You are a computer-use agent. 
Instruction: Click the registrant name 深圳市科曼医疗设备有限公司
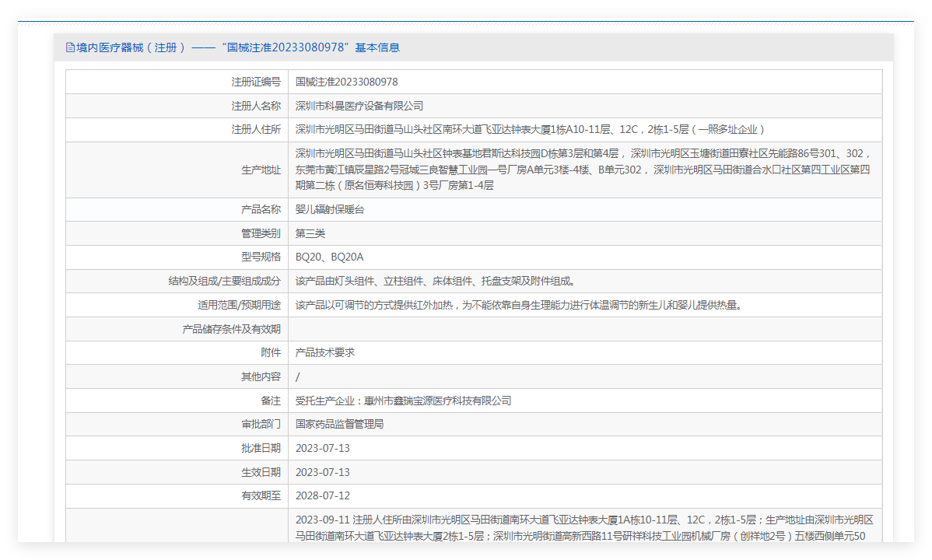pyautogui.click(x=359, y=106)
